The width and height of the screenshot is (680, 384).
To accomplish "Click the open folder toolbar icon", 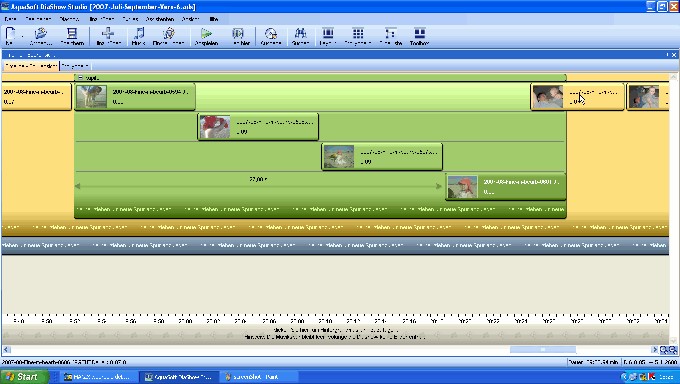I will (x=41, y=33).
